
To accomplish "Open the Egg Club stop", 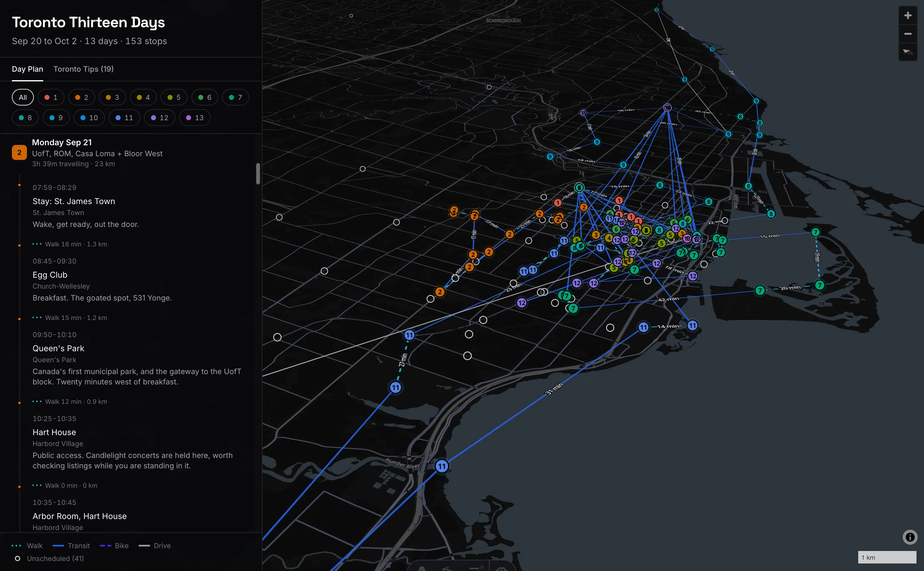I will tap(50, 275).
